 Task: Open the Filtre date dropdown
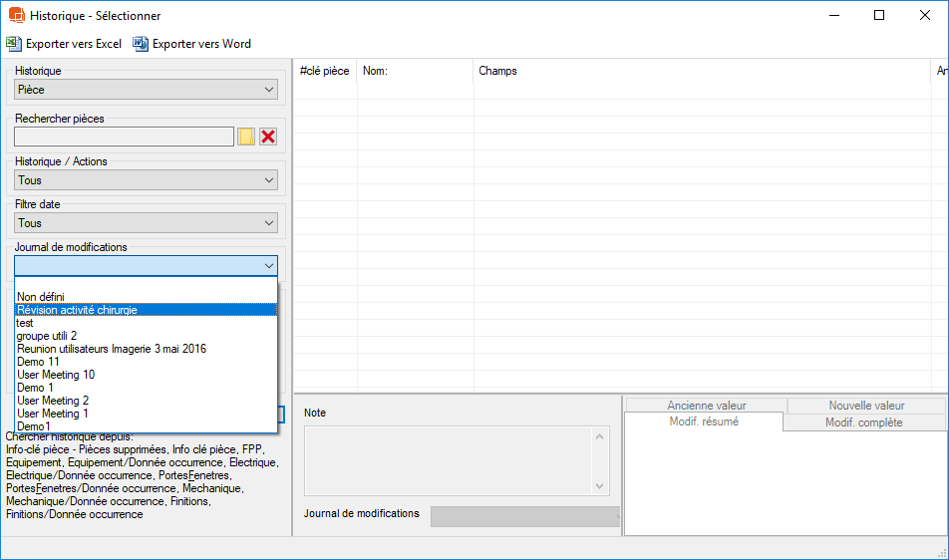tap(269, 223)
